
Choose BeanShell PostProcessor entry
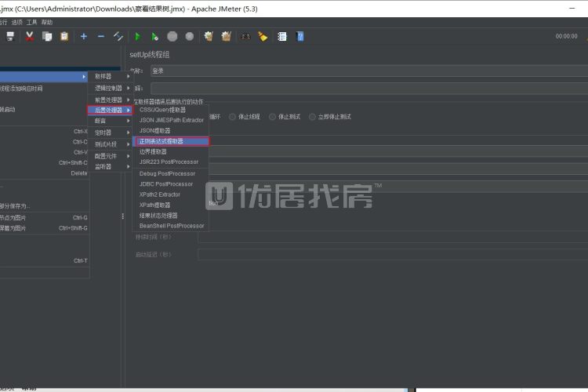(171, 226)
